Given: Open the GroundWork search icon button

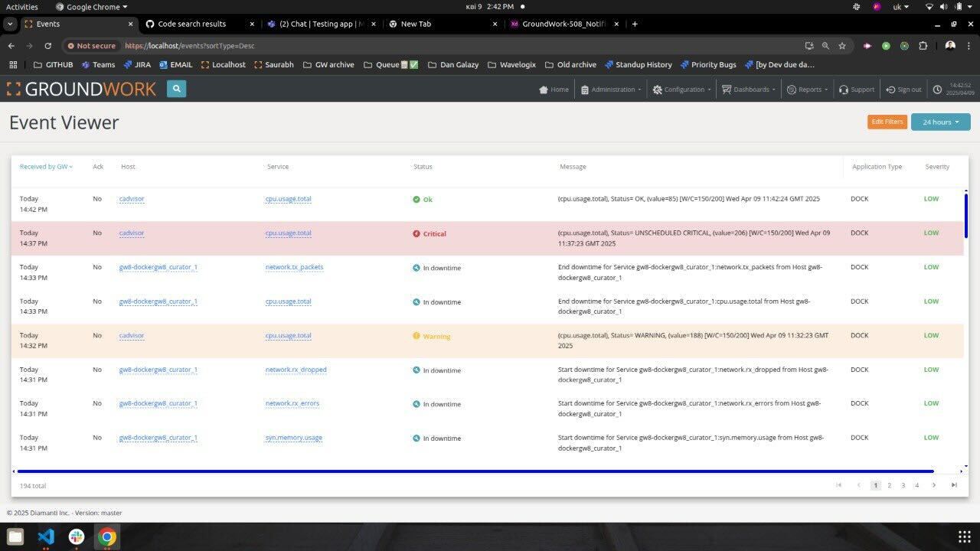Looking at the screenshot, I should click(176, 89).
